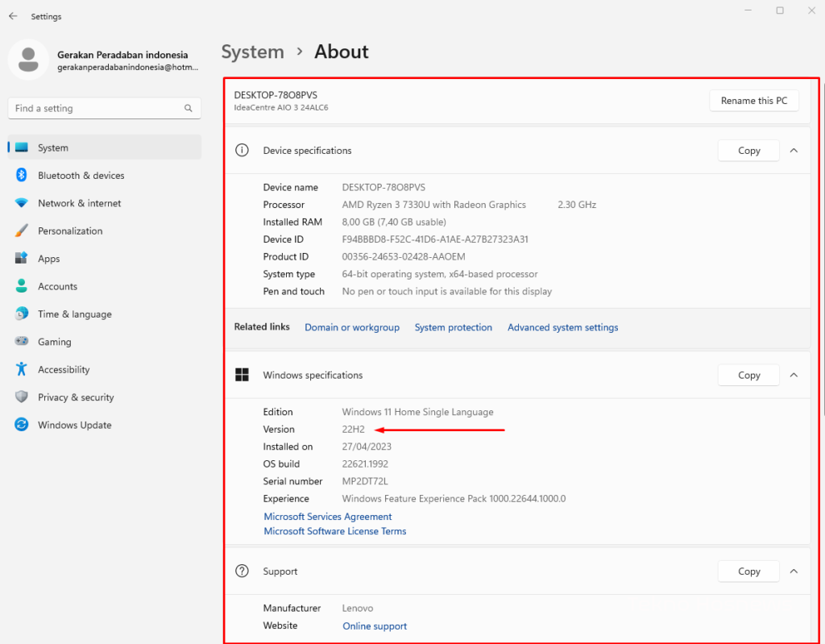Copy the Windows specifications

748,375
